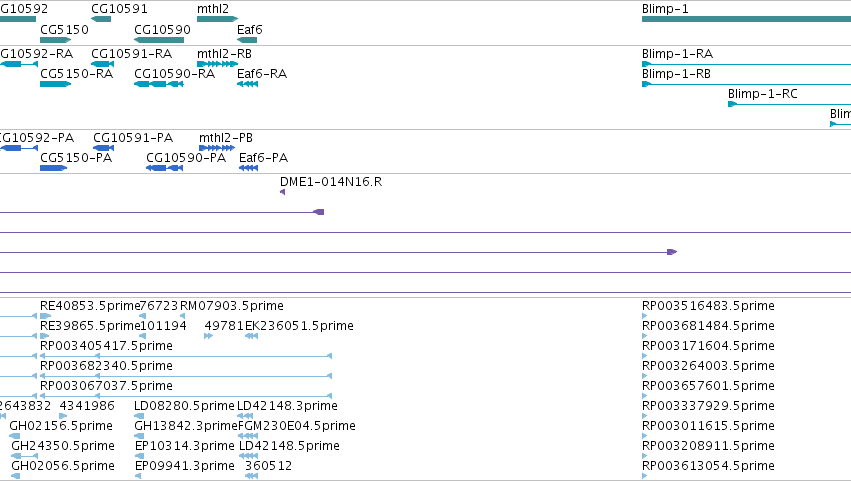Click the RP003011615.5prime label
851x481 pixels.
708,426
